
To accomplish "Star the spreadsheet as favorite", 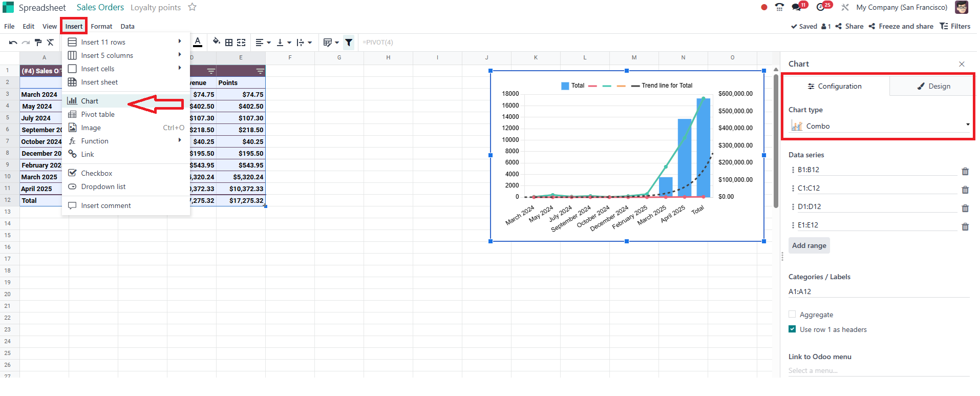I will (x=192, y=7).
